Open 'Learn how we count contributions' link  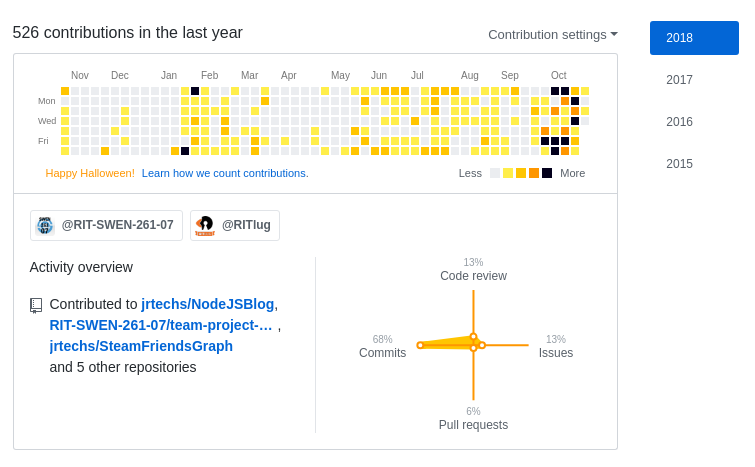click(x=225, y=173)
